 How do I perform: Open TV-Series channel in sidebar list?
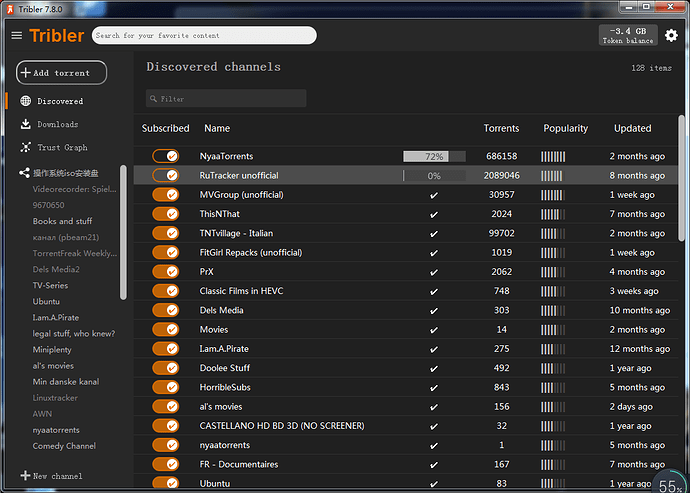(x=50, y=285)
